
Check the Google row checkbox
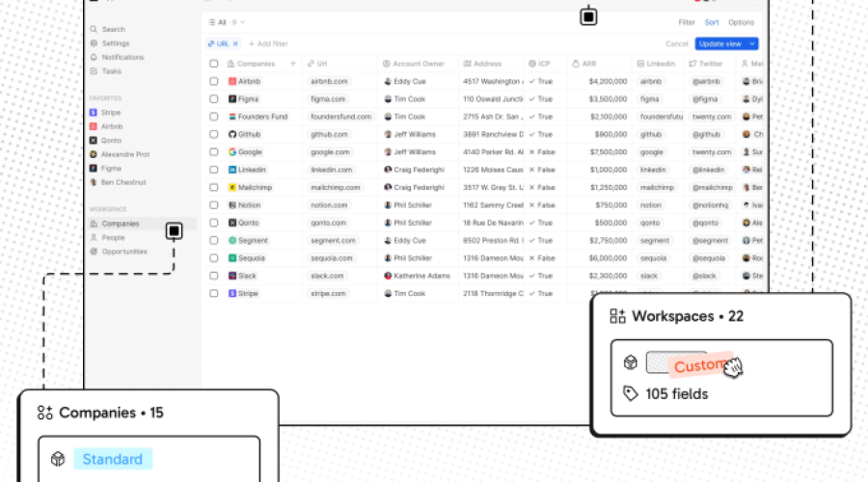tap(214, 152)
